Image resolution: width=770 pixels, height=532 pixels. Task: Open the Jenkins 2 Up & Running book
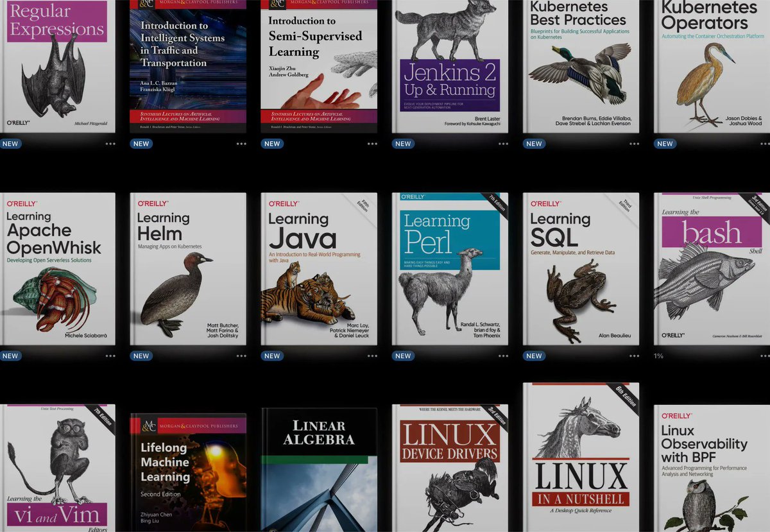tap(450, 66)
